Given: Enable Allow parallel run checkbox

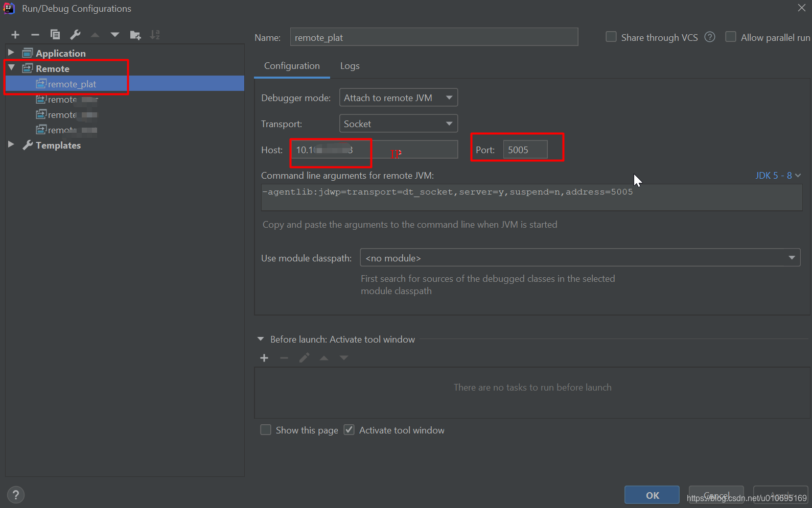Looking at the screenshot, I should click(x=731, y=37).
